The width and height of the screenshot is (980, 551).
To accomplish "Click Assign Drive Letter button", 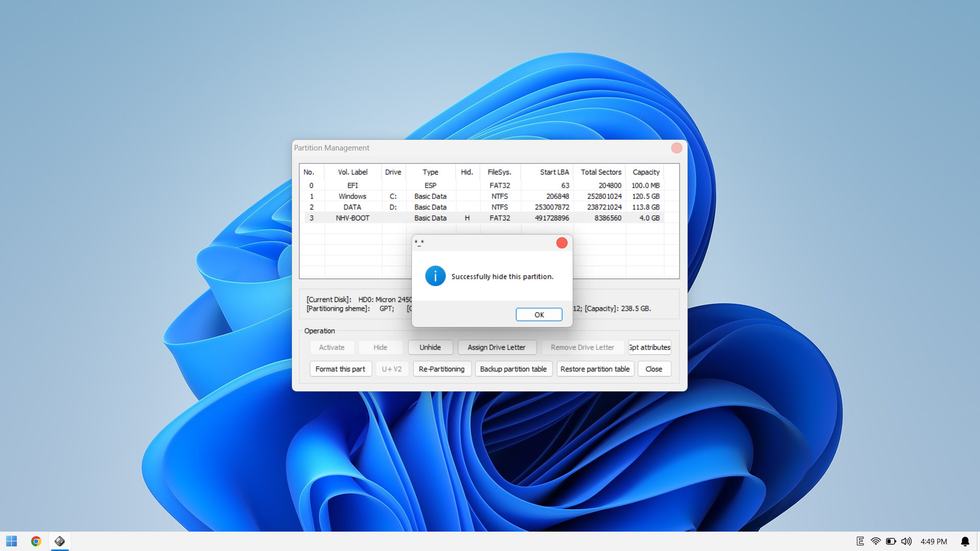I will click(496, 347).
